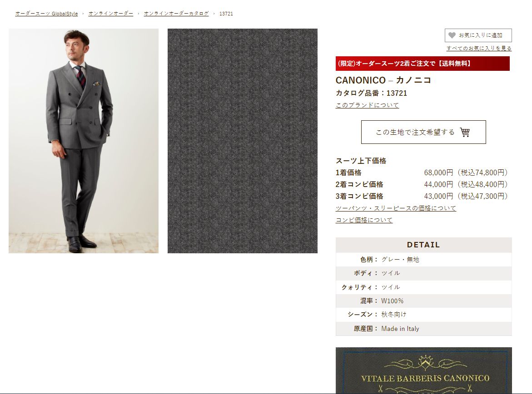Viewport: 532px width, 394px height.
Task: Order with この生地で注文希望する button
Action: pyautogui.click(x=423, y=132)
